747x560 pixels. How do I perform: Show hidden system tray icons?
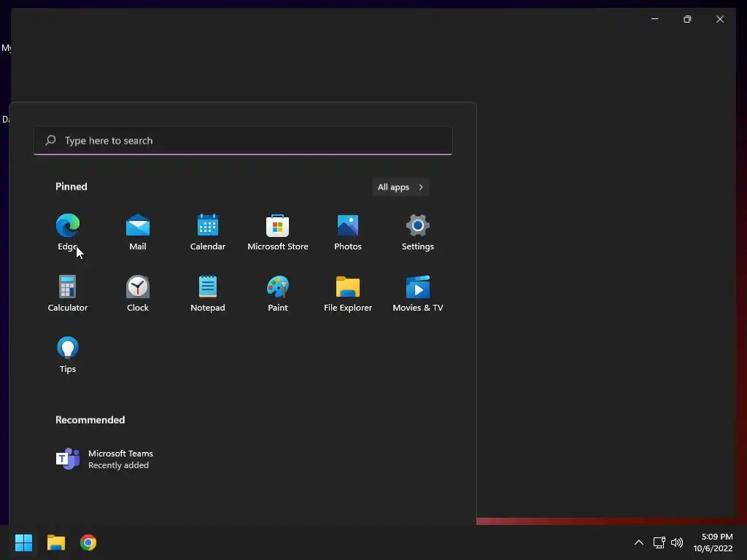click(x=639, y=542)
